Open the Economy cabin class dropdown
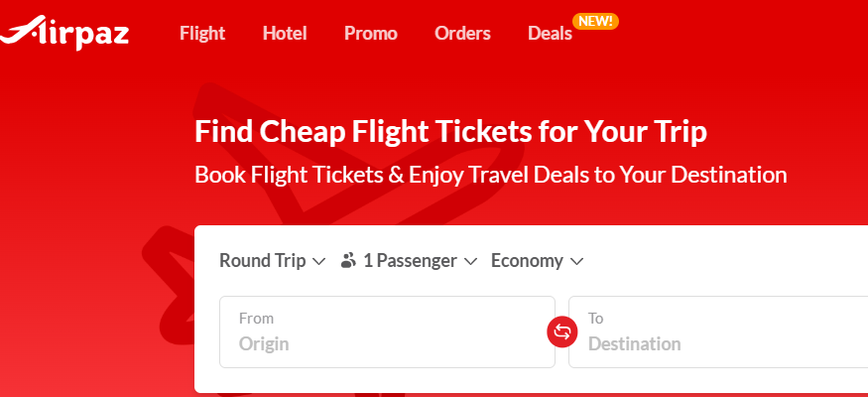Image resolution: width=868 pixels, height=397 pixels. 527,261
